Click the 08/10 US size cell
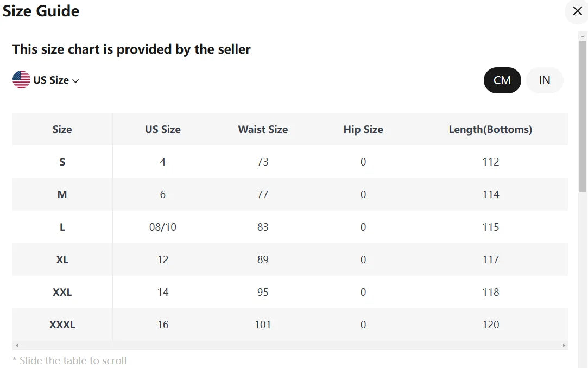This screenshot has width=588, height=368. [163, 227]
